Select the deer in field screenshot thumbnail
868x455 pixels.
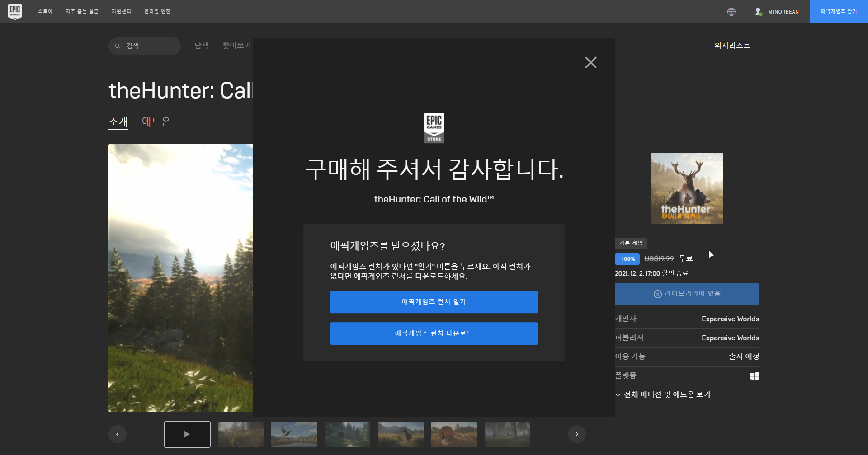click(x=401, y=434)
